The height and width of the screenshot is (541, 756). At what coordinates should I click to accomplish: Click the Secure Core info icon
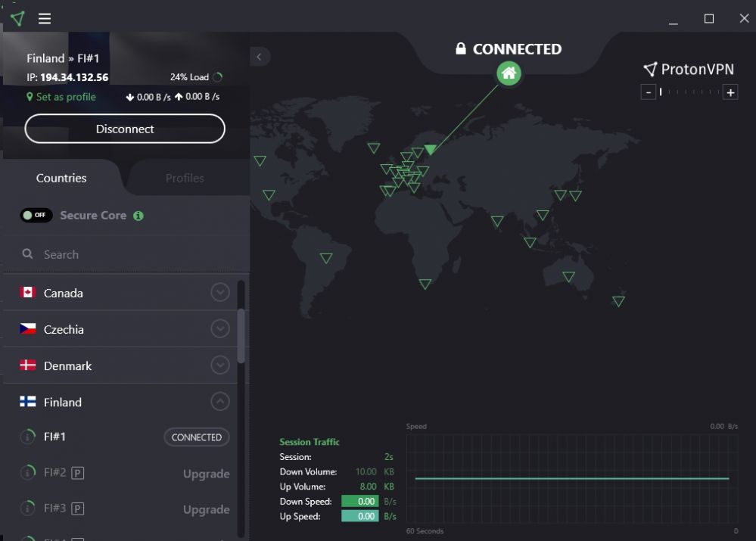click(x=138, y=216)
